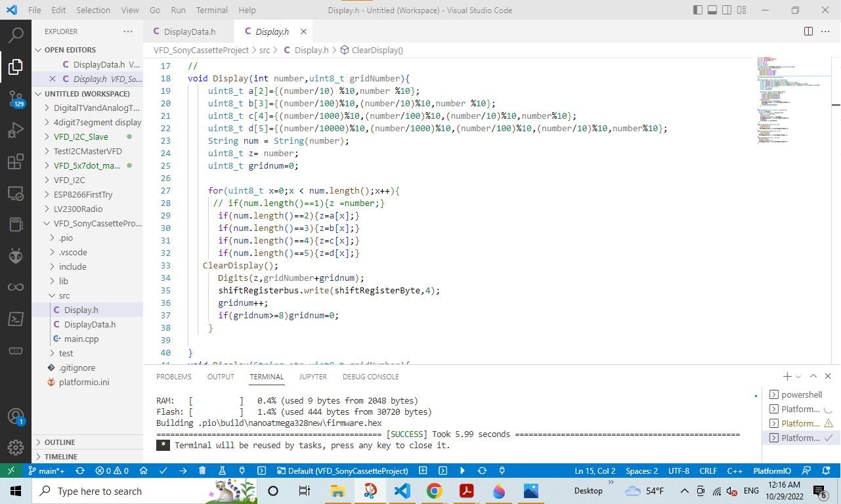Open the Customize Layout button

pyautogui.click(x=742, y=10)
